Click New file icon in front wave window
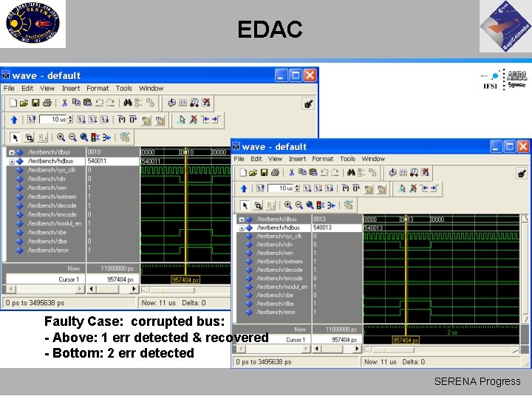The width and height of the screenshot is (532, 399). 243,172
